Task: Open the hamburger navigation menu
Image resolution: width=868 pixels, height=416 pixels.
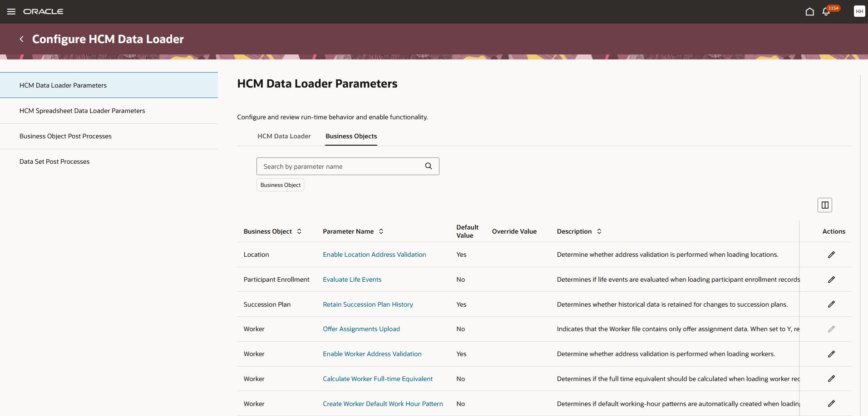Action: coord(11,12)
